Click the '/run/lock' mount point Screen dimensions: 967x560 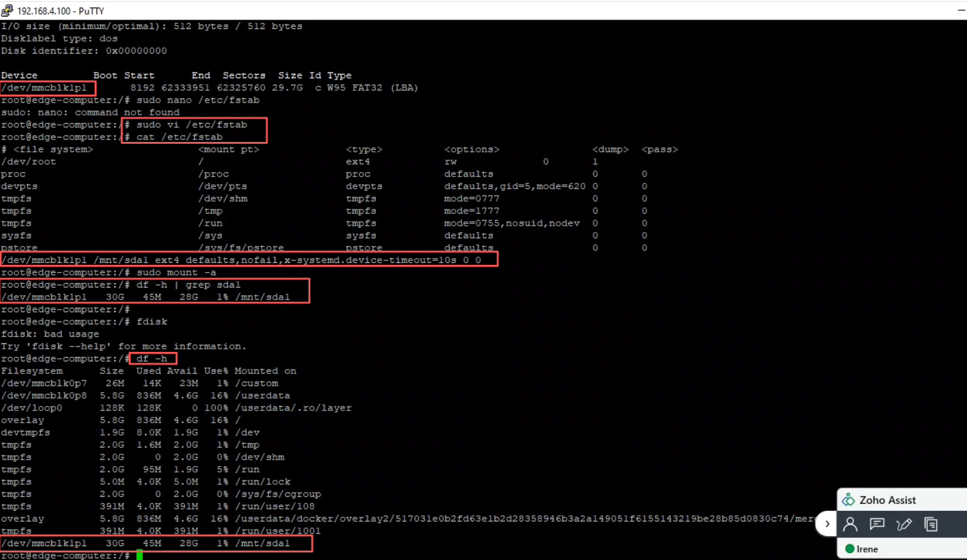[262, 482]
